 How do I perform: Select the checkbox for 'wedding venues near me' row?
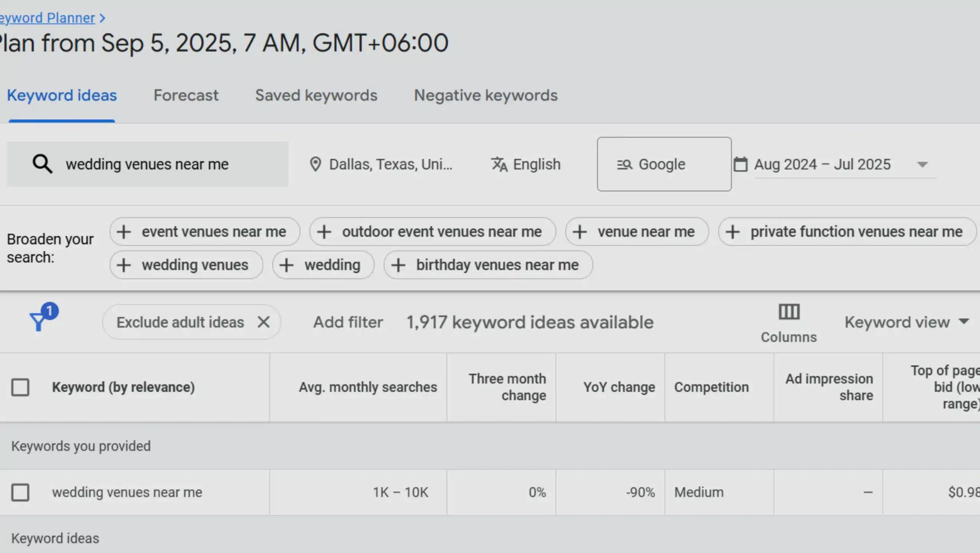21,492
